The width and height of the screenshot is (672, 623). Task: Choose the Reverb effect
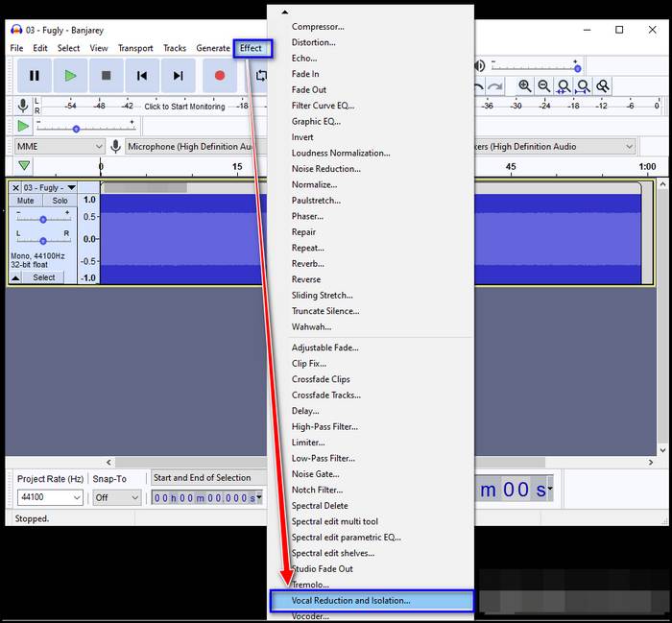[371, 264]
